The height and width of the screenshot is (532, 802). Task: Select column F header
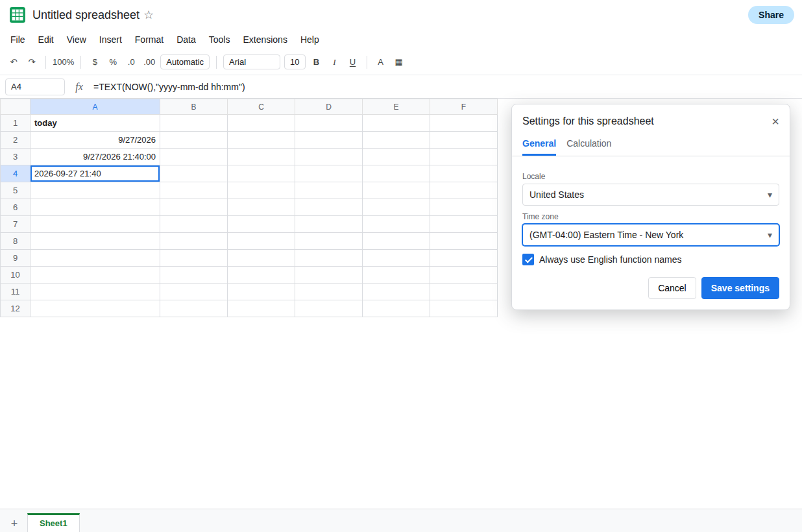tap(463, 107)
